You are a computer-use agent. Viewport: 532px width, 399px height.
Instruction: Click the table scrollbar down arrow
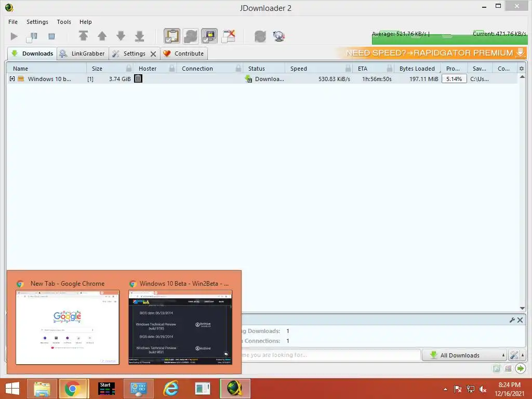click(x=522, y=308)
